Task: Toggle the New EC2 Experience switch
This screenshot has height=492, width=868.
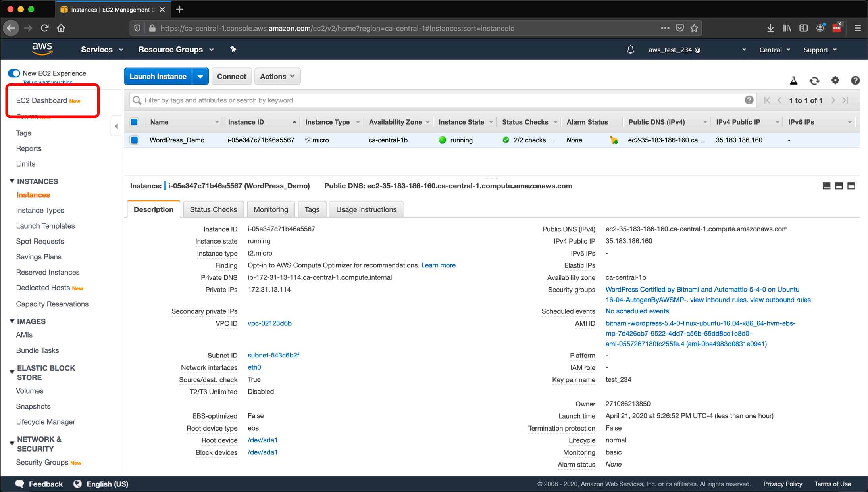Action: pos(13,73)
